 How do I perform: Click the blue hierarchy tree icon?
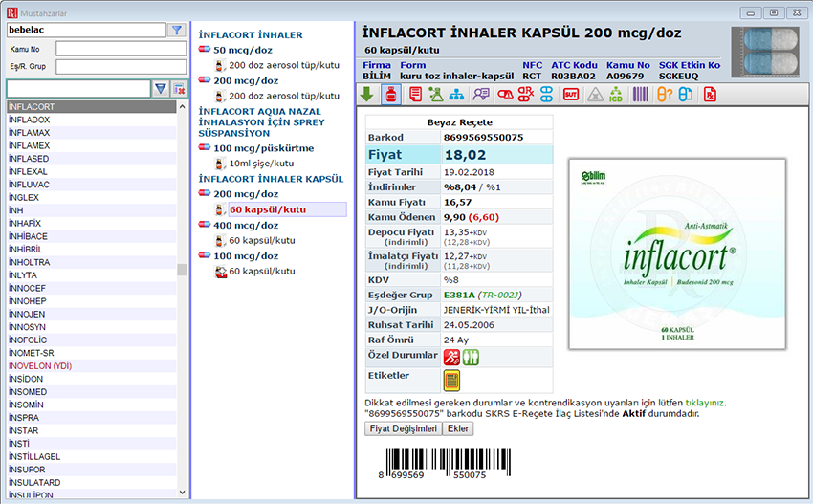pyautogui.click(x=457, y=94)
